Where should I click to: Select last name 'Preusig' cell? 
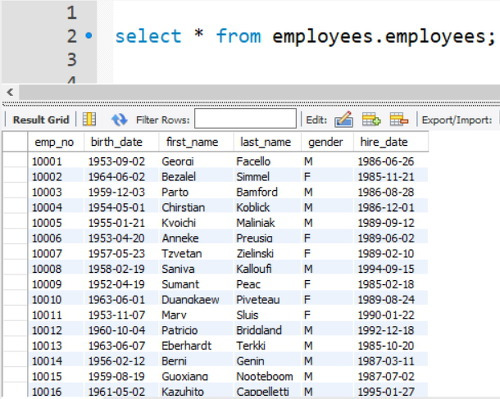click(267, 238)
